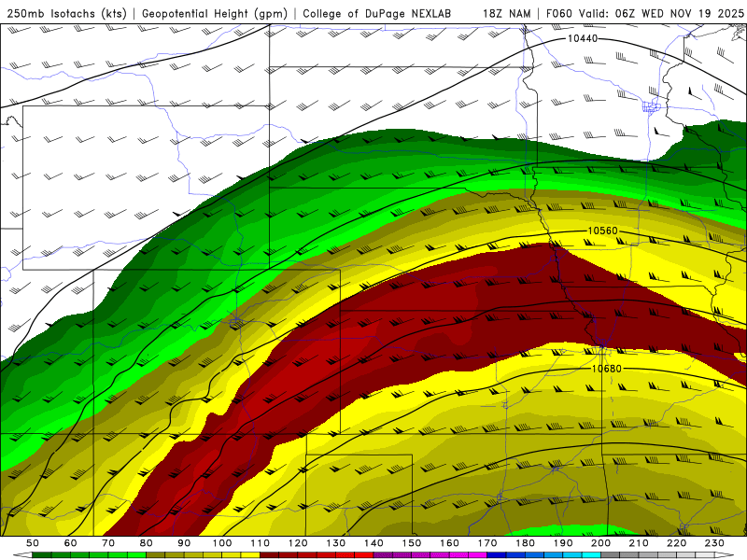Click the 70 value on the color scale
Image resolution: width=747 pixels, height=560 pixels.
(108, 543)
